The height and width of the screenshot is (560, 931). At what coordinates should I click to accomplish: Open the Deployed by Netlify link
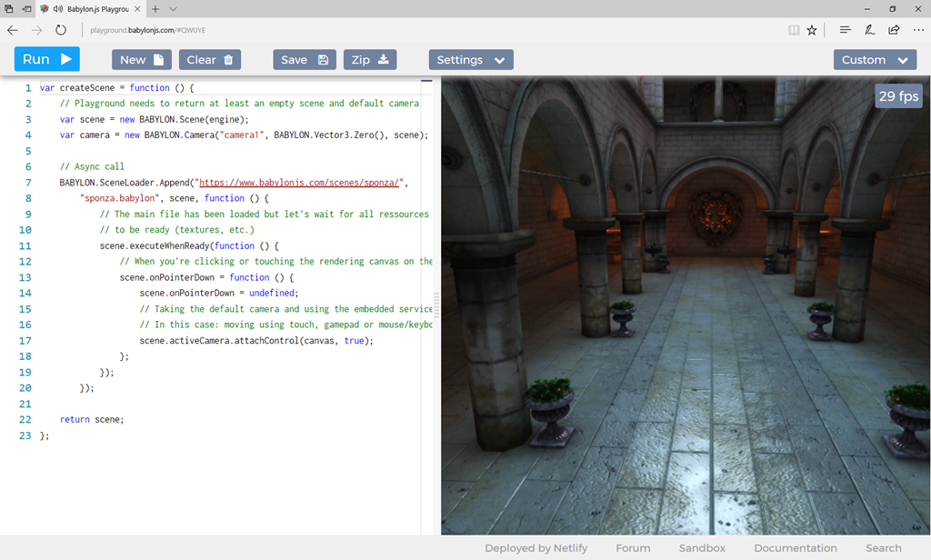coord(536,548)
